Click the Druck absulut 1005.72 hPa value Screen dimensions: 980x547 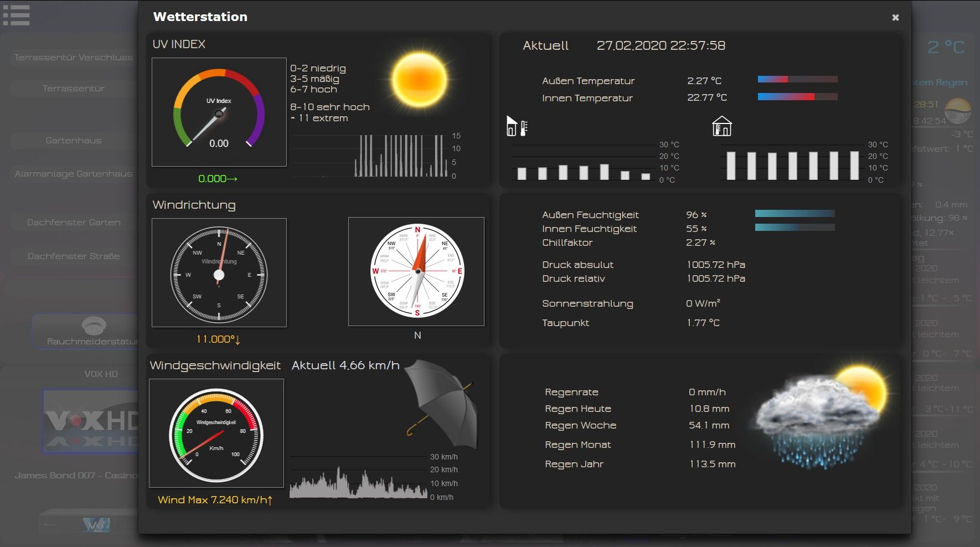click(716, 265)
